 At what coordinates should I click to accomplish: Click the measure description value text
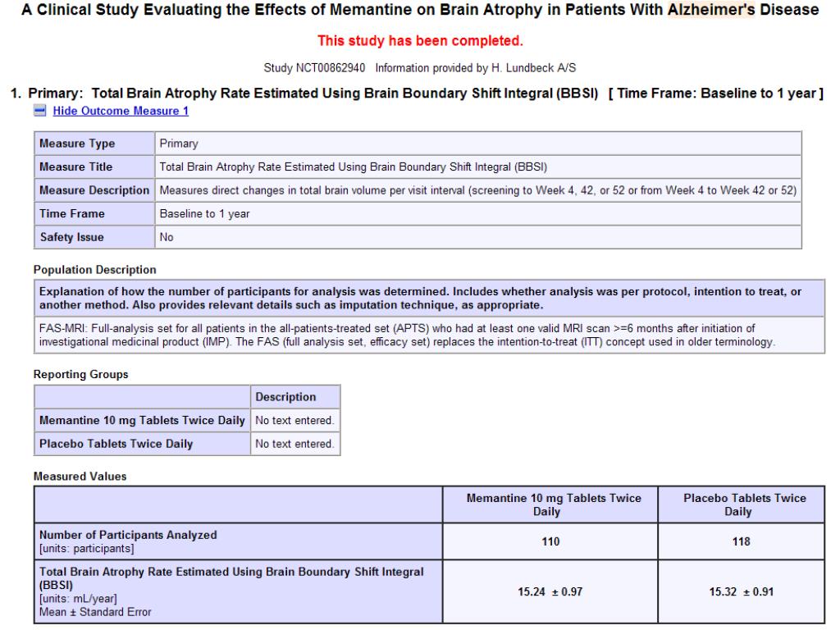(x=478, y=190)
